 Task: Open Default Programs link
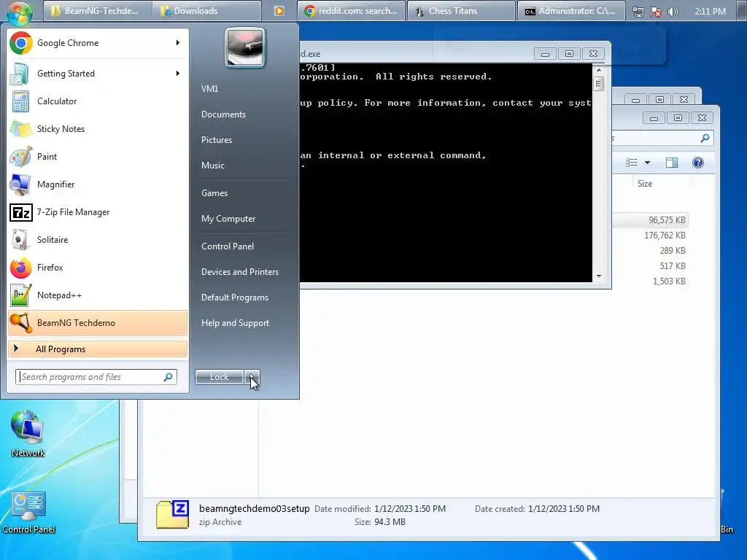coord(235,297)
